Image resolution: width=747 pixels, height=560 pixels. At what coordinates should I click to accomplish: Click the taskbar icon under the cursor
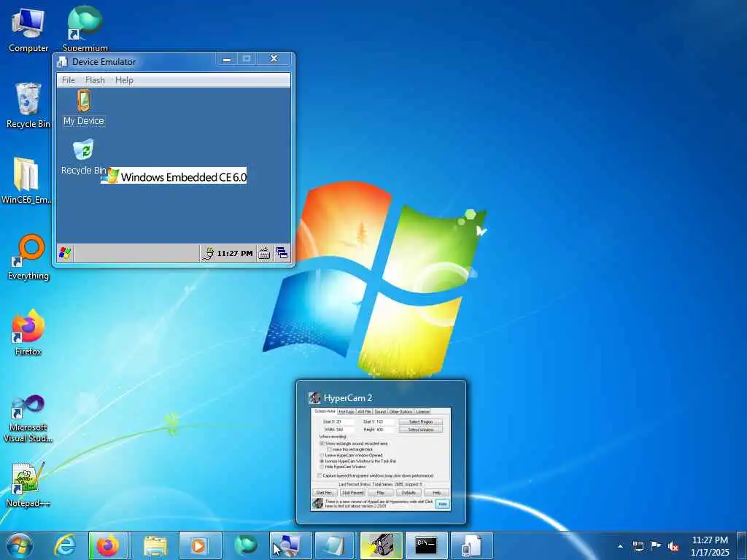[290, 545]
